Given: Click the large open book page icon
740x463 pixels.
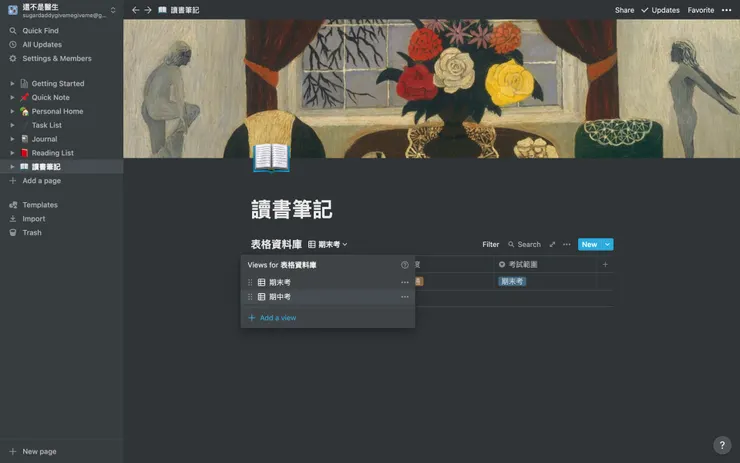Looking at the screenshot, I should click(x=271, y=158).
